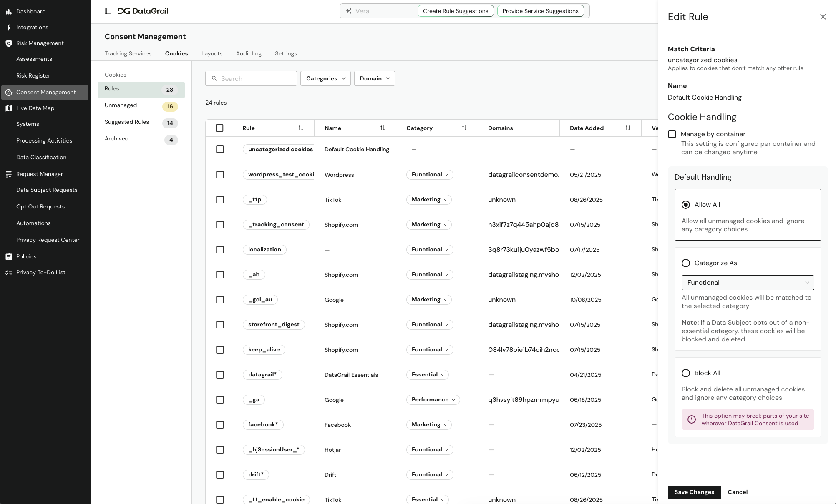This screenshot has height=504, width=836.
Task: Click the Save Changes button
Action: click(x=694, y=492)
